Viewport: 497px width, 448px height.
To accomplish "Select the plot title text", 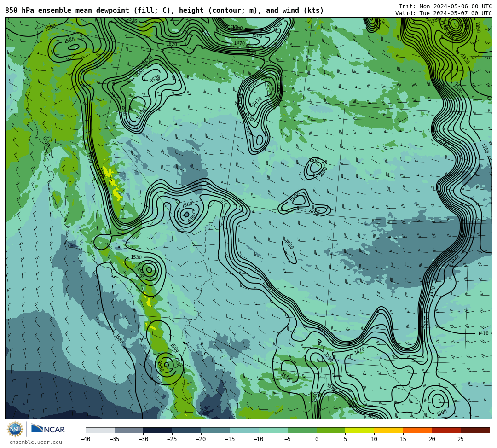I will click(164, 11).
